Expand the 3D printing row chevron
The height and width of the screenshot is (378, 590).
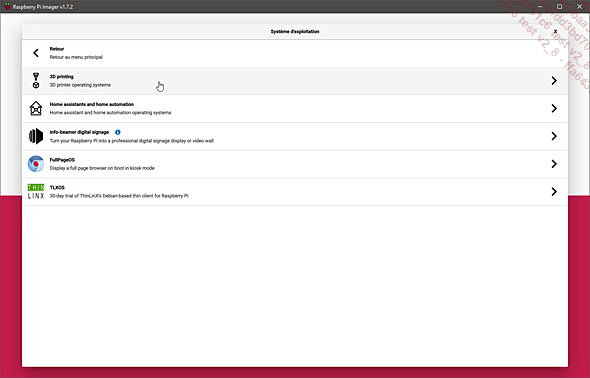coord(554,80)
